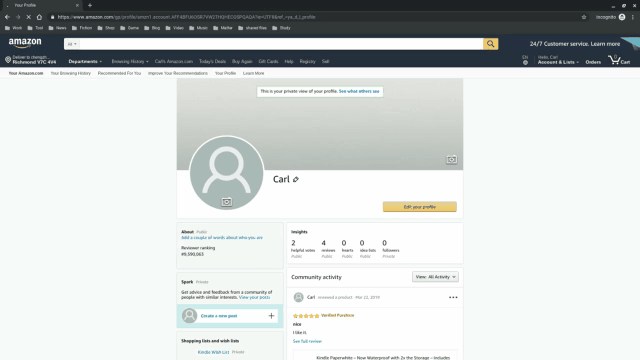Image resolution: width=640 pixels, height=360 pixels.
Task: Open the search category All dropdown
Action: [x=72, y=44]
